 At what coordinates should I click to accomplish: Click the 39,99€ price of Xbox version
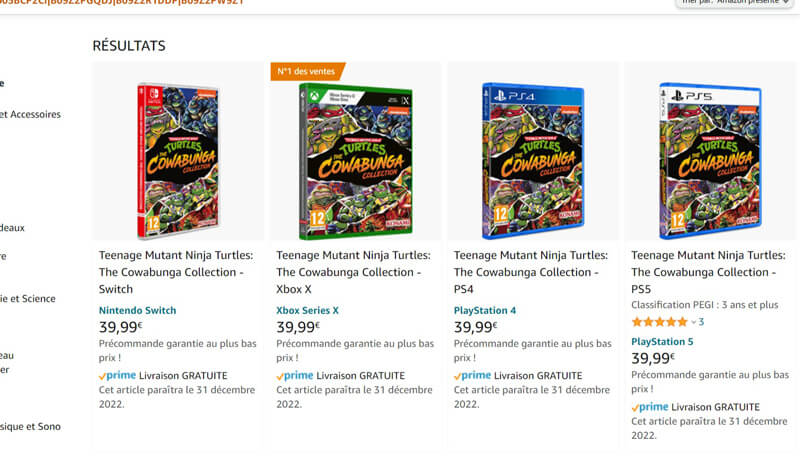297,327
